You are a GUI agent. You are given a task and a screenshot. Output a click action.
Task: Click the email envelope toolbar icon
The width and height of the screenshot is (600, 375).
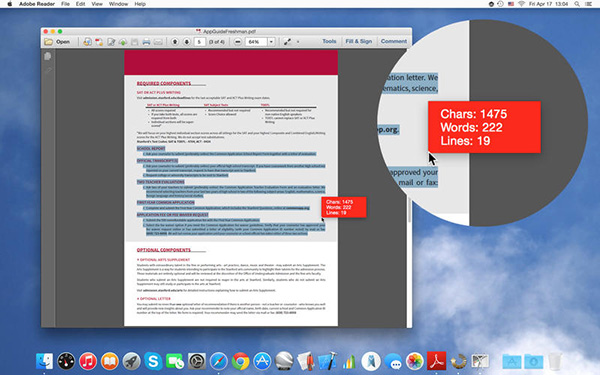pos(158,42)
